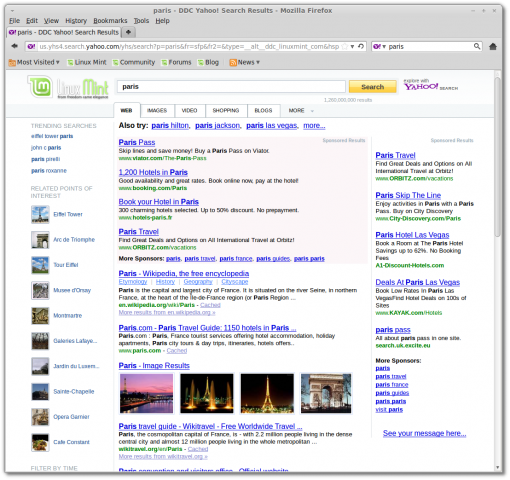
Task: Click the vertical page scrollbar
Action: pos(497,157)
